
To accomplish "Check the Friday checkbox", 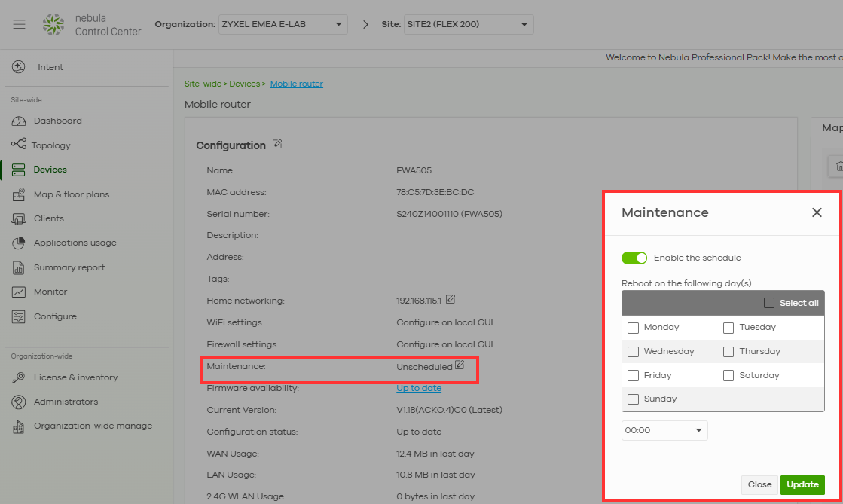I will point(634,375).
